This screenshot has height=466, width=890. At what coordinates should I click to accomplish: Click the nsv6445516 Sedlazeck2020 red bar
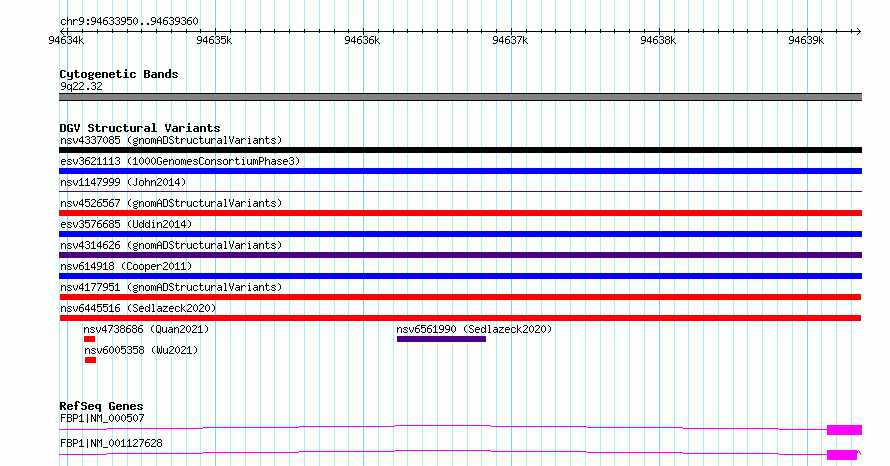point(460,318)
